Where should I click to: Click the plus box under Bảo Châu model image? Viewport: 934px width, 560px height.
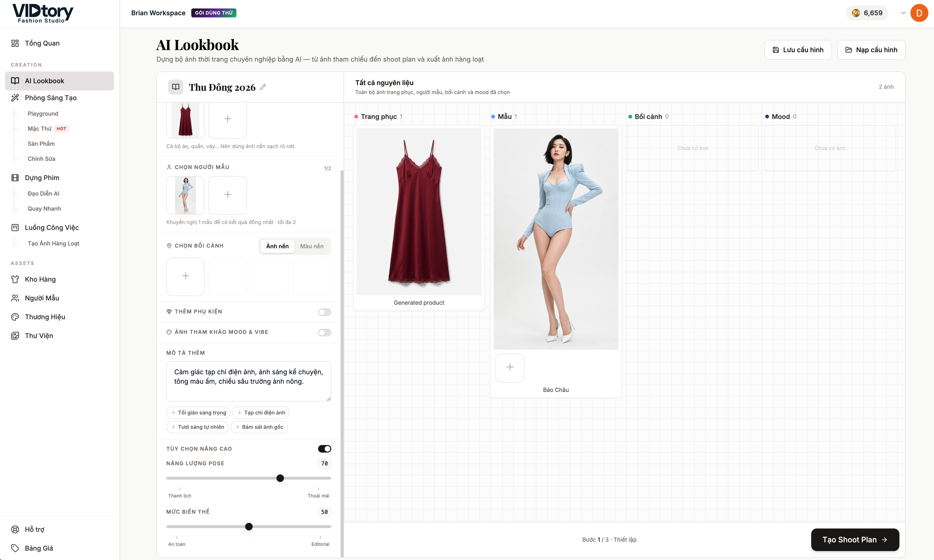coord(510,367)
